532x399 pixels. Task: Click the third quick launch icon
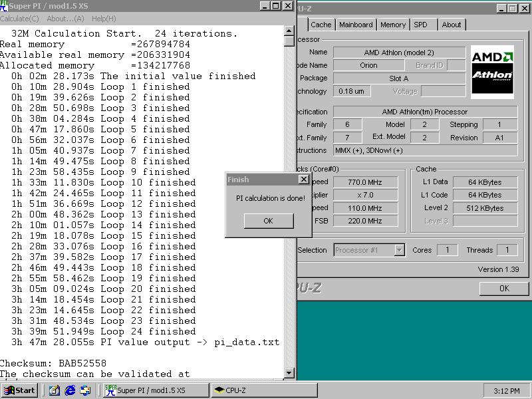click(86, 390)
